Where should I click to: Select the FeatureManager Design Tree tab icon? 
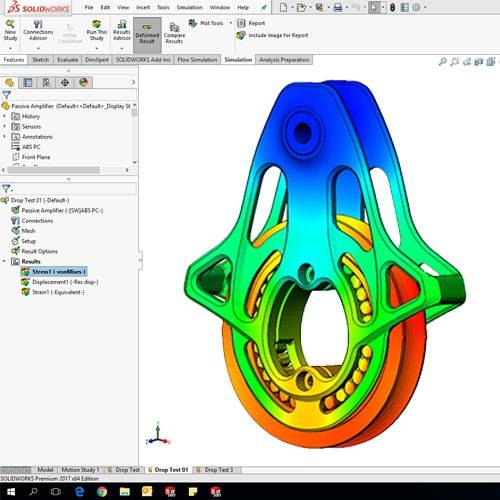[x=10, y=82]
